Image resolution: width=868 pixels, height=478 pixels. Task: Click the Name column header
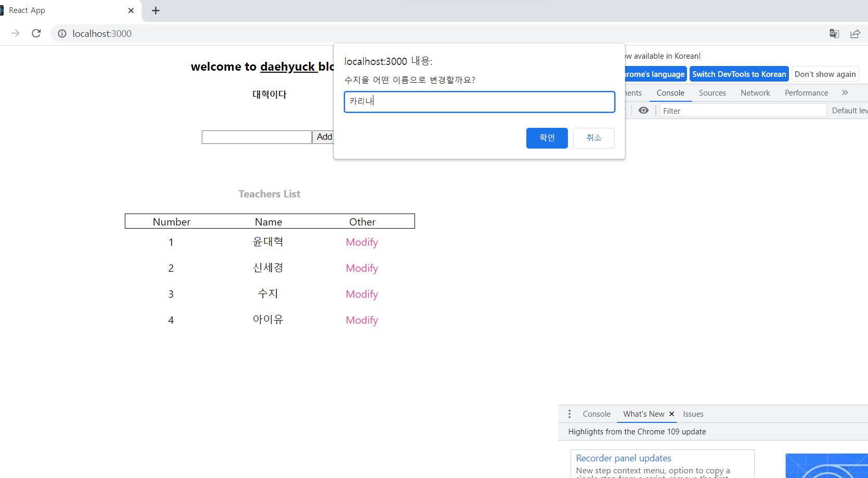[268, 222]
